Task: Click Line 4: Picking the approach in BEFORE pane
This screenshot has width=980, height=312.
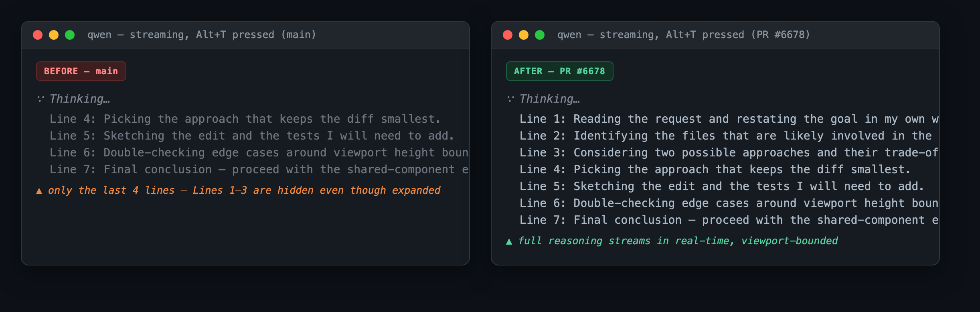Action: [x=245, y=119]
